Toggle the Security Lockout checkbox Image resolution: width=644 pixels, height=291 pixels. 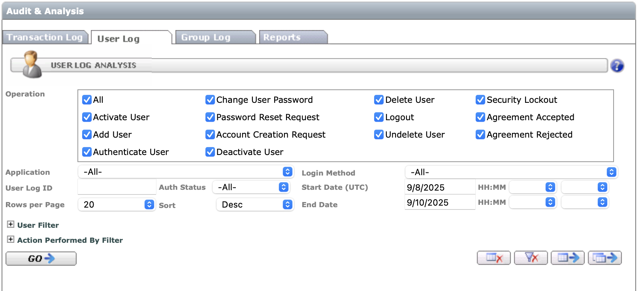coord(480,100)
